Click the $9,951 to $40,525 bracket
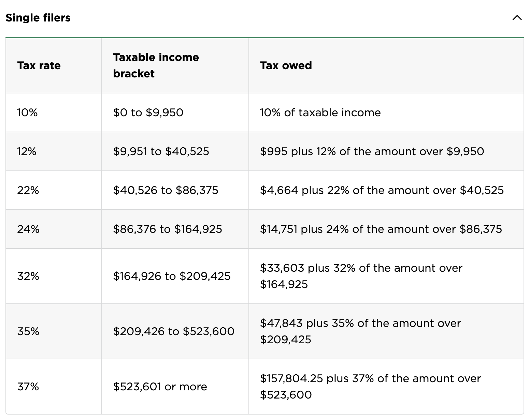The height and width of the screenshot is (420, 529). [x=161, y=151]
